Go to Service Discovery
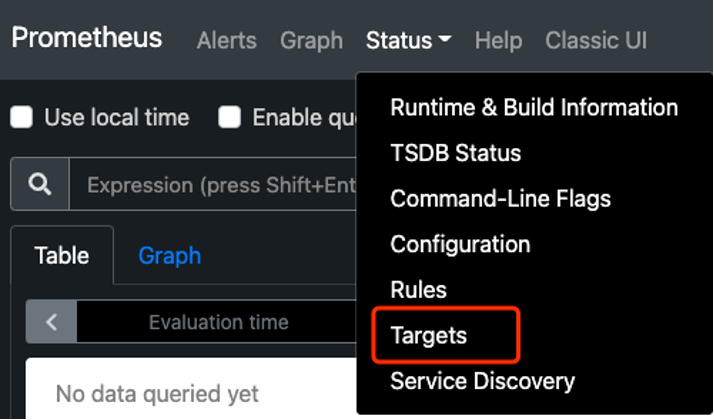This screenshot has height=420, width=714. [482, 381]
